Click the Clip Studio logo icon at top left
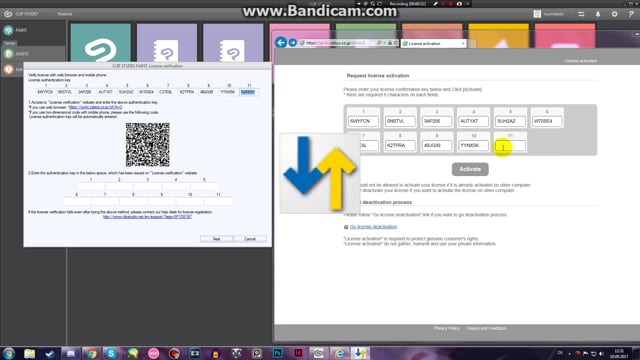This screenshot has height=360, width=640. (x=8, y=14)
